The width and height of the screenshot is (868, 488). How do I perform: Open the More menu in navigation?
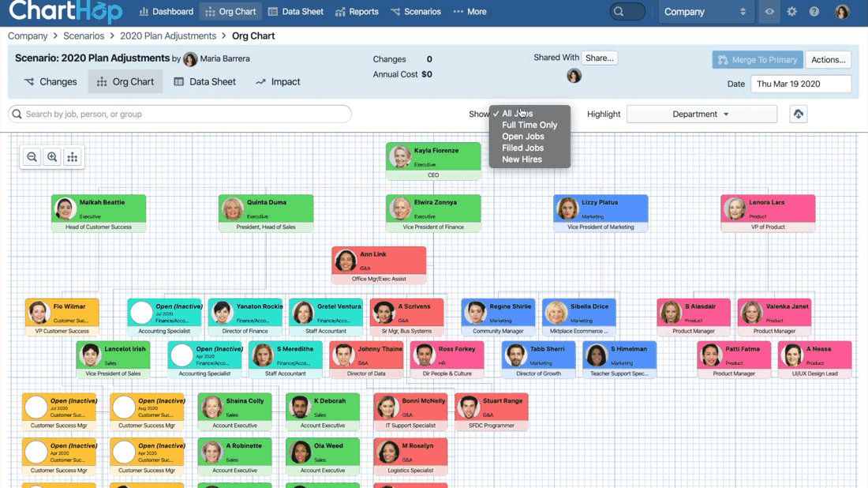[470, 12]
